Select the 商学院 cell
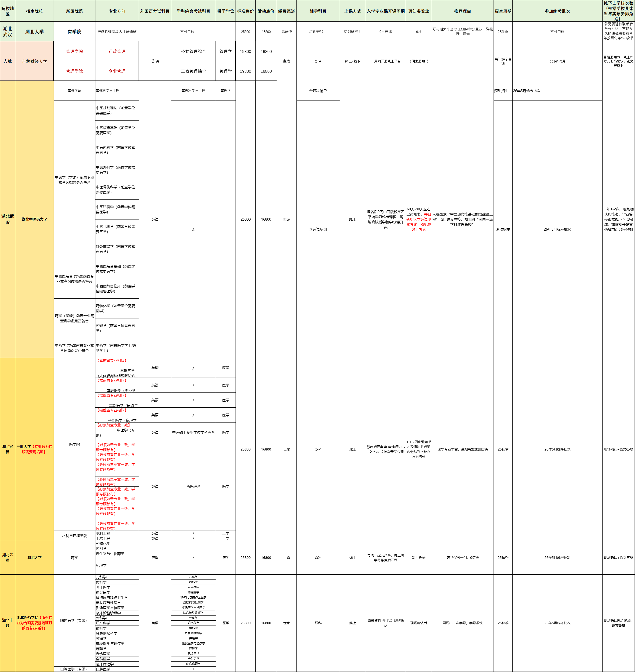This screenshot has height=672, width=635. point(74,32)
